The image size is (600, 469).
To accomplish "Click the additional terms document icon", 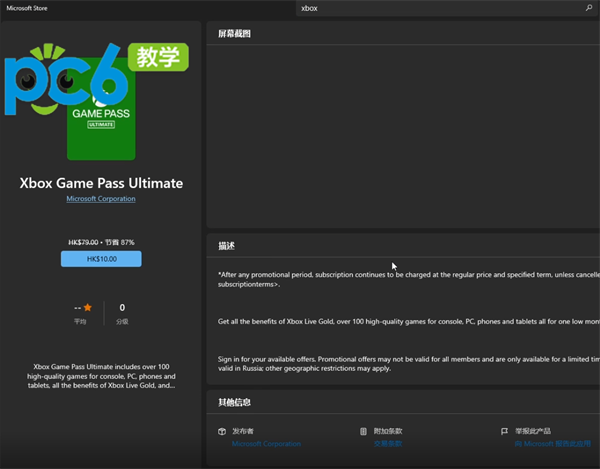I will pyautogui.click(x=363, y=431).
